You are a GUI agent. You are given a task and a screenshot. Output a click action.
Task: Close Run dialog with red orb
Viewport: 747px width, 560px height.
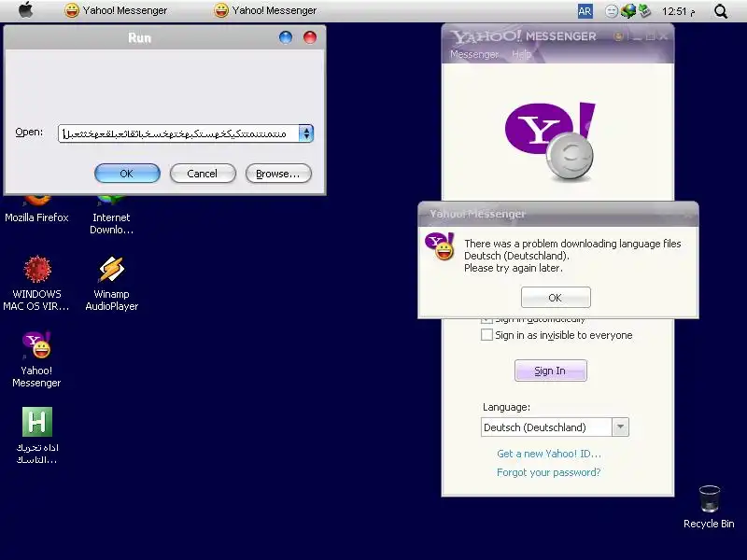[310, 37]
